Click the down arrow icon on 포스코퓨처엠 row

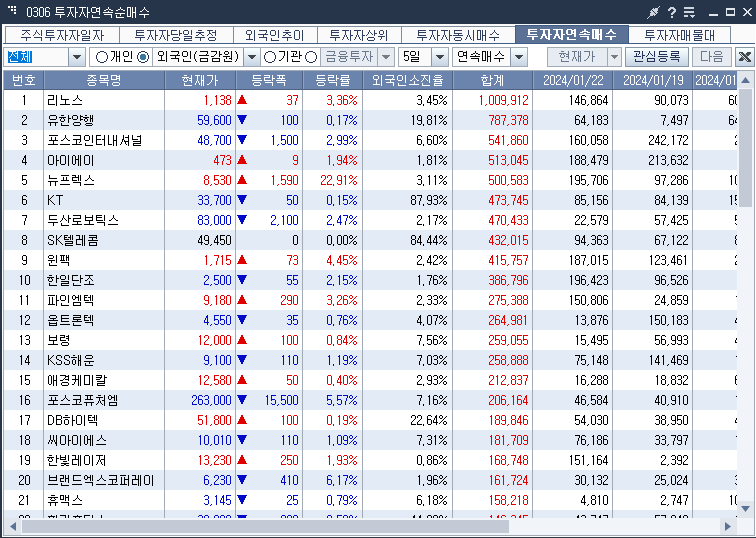coord(242,400)
